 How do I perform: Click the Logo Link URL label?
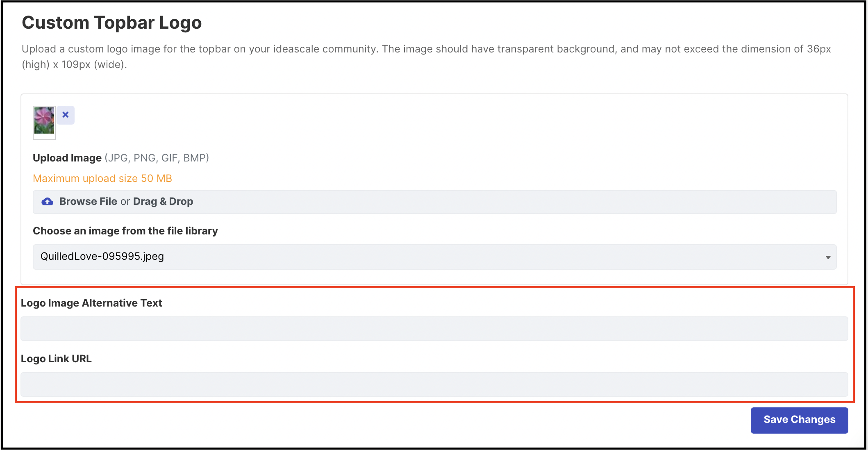click(56, 359)
